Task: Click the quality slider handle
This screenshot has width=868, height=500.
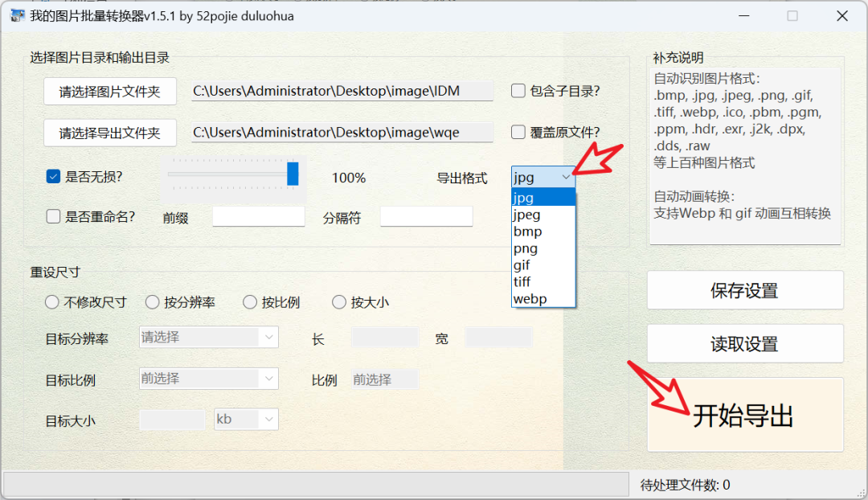Action: pos(293,174)
